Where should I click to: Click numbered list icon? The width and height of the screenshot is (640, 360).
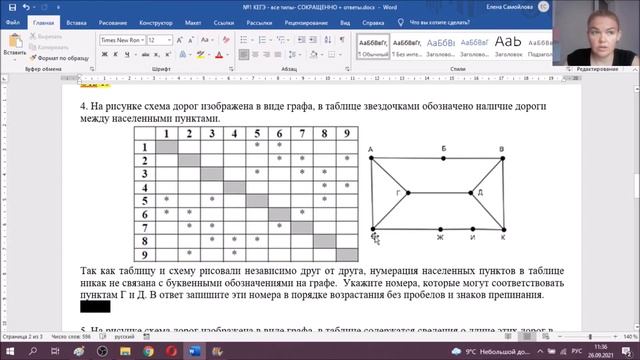point(262,40)
